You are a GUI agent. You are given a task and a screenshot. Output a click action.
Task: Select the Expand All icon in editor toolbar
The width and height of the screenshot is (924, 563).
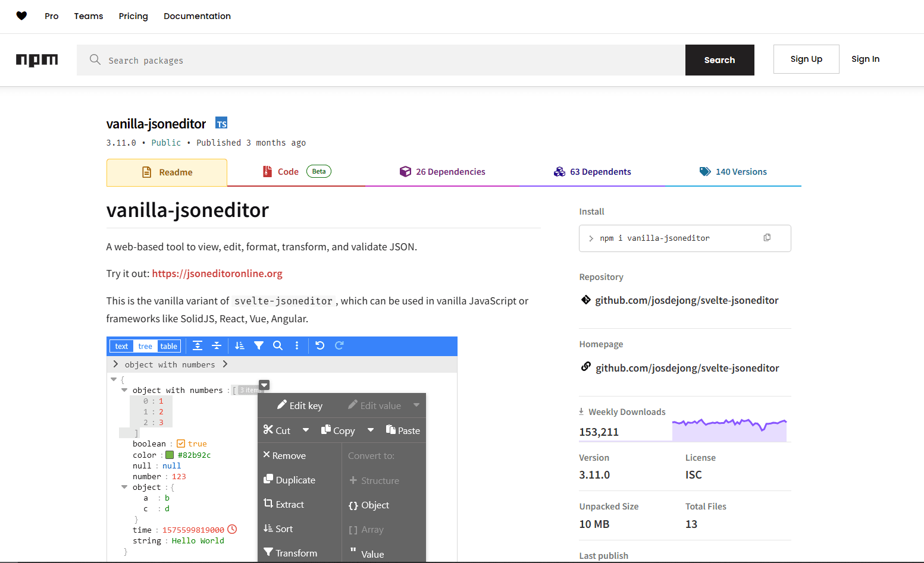coord(198,345)
